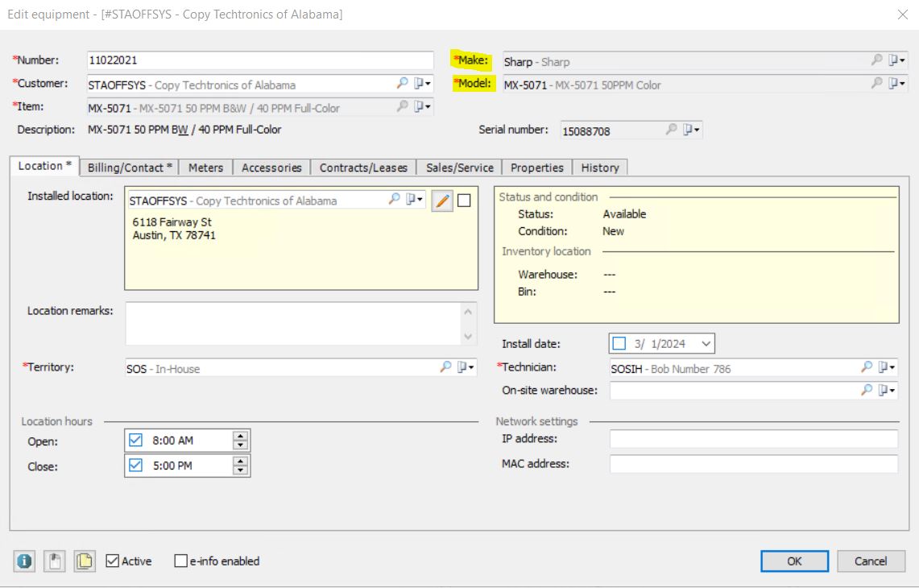Click the pencil edit icon for installed location
919x588 pixels.
(x=442, y=201)
